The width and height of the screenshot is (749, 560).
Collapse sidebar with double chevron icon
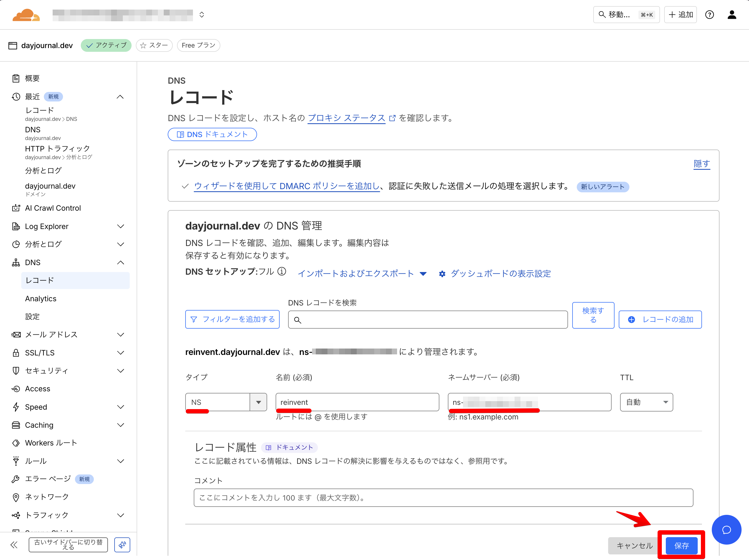tap(14, 544)
